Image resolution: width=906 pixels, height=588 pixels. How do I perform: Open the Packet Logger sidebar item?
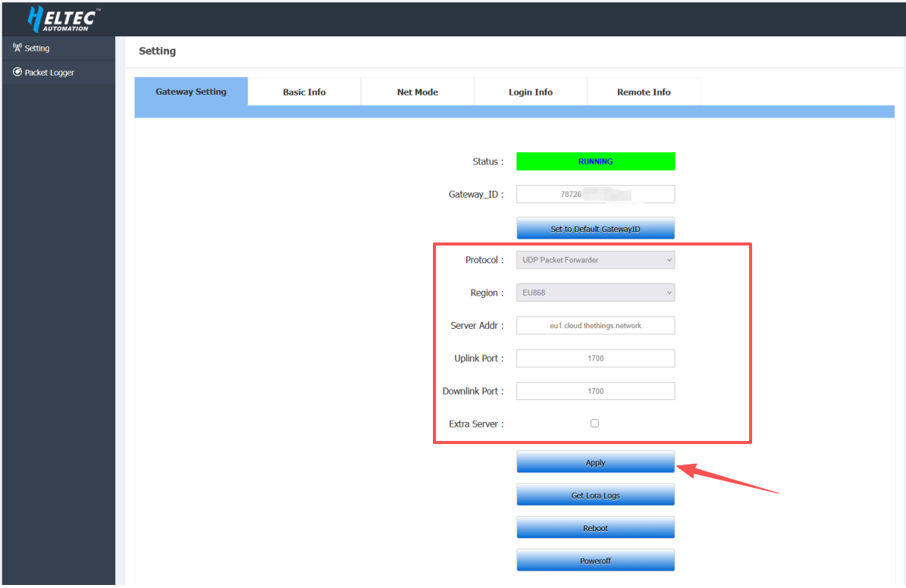coord(49,73)
